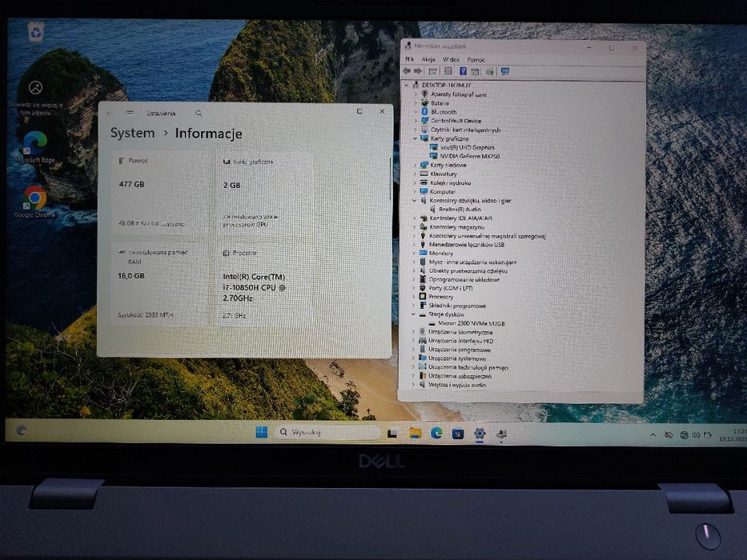Screen dimensions: 747x560
Task: Expand Monitory category
Action: (x=413, y=254)
